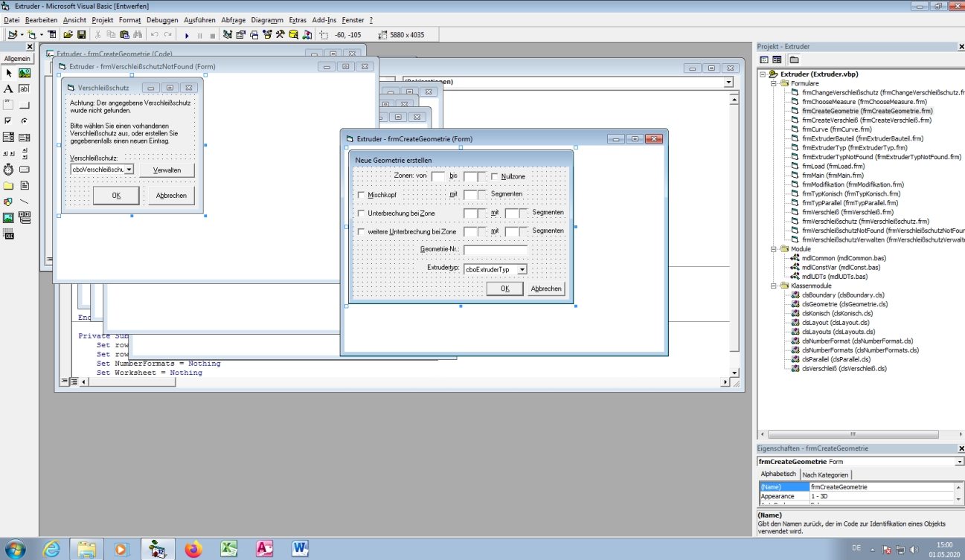Collapse the Klassenmodule folder node
Image resolution: width=965 pixels, height=560 pixels.
(774, 286)
